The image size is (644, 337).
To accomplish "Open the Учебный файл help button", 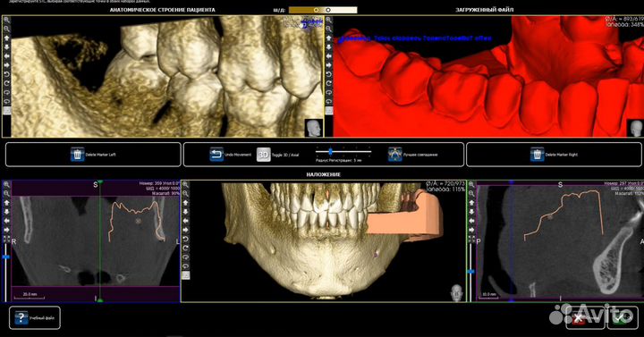I will click(35, 317).
